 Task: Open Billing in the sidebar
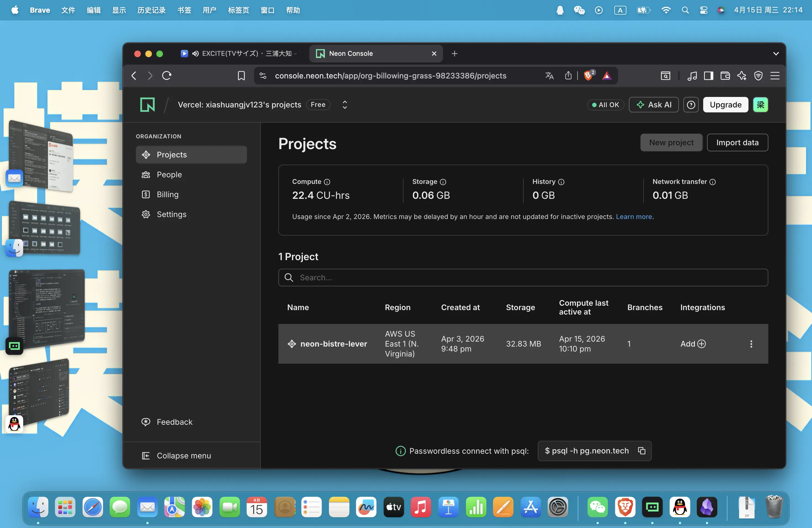click(168, 194)
